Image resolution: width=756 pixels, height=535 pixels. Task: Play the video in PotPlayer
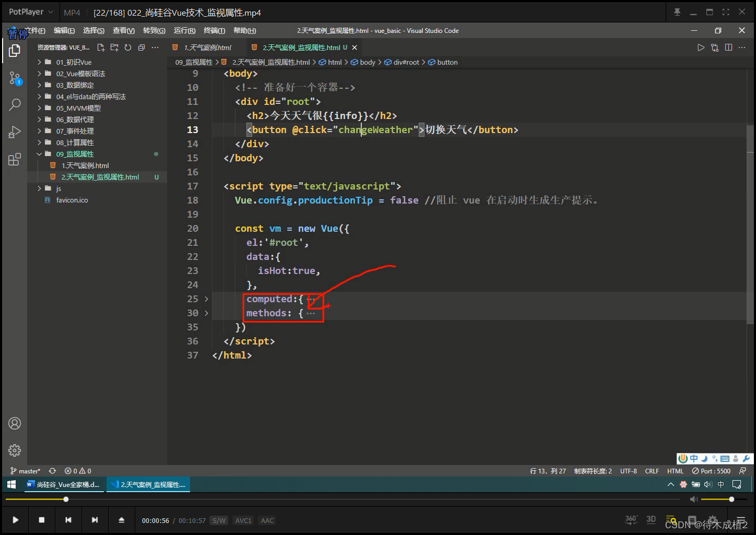(16, 520)
